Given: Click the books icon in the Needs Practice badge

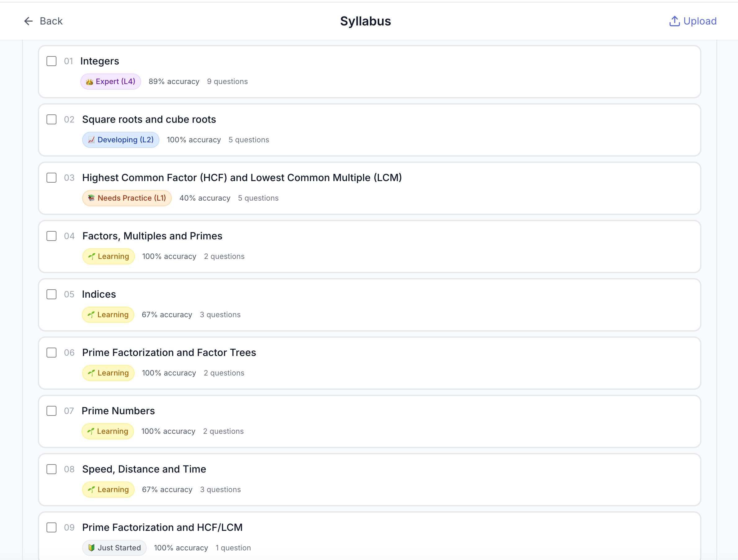Looking at the screenshot, I should click(91, 198).
